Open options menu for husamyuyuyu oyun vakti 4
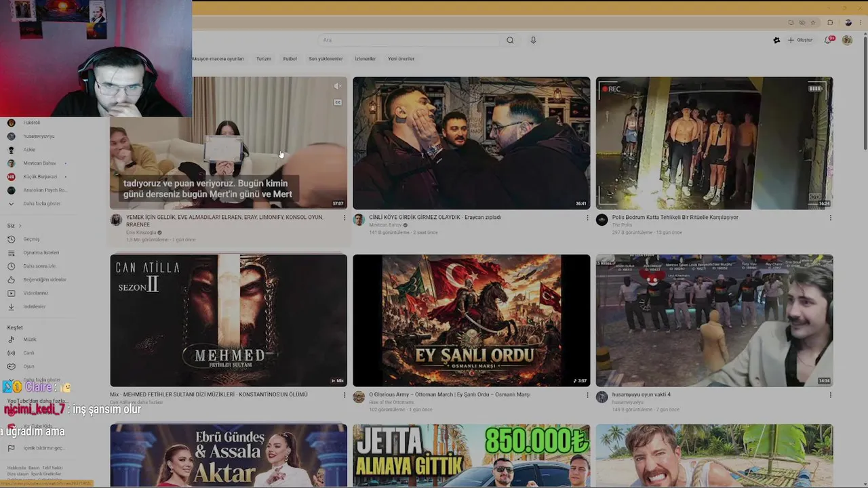The image size is (868, 488). (830, 395)
